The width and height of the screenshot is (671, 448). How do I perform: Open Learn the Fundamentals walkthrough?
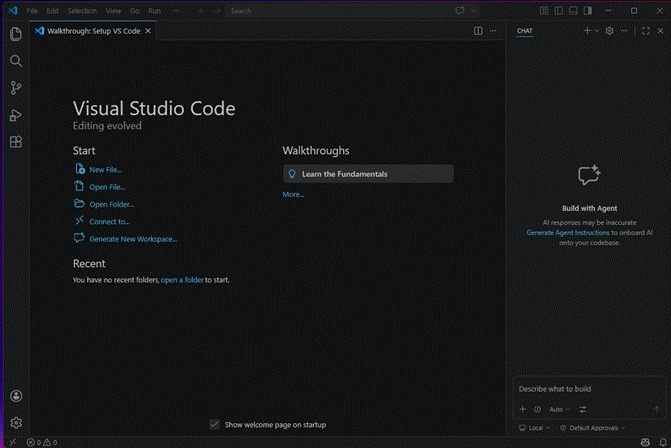click(x=368, y=174)
